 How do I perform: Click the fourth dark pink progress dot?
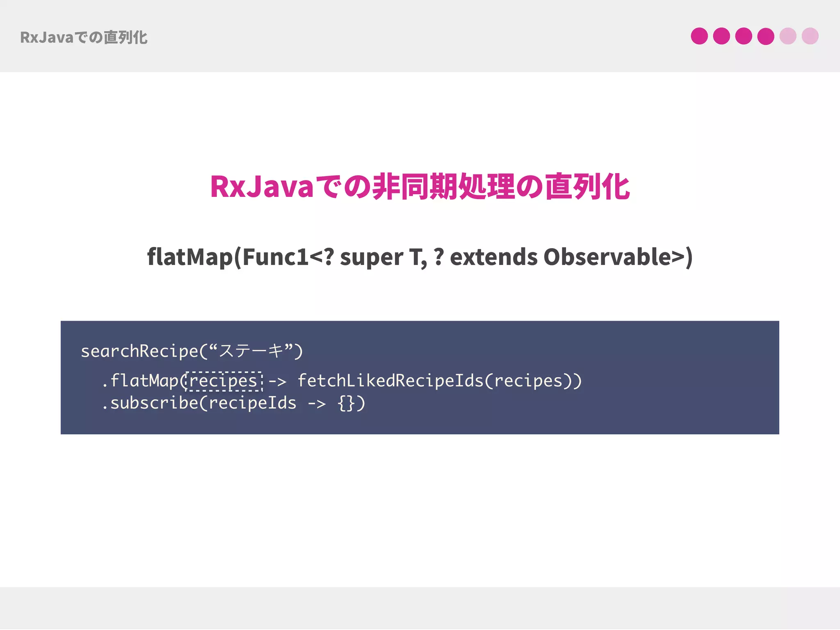766,36
